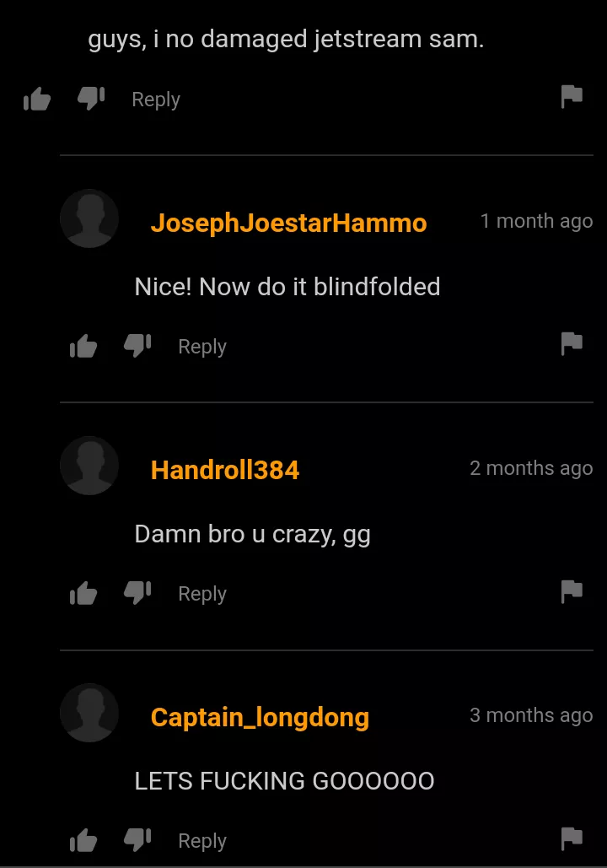
Task: Reply to Handroll384's comment
Action: tap(202, 594)
